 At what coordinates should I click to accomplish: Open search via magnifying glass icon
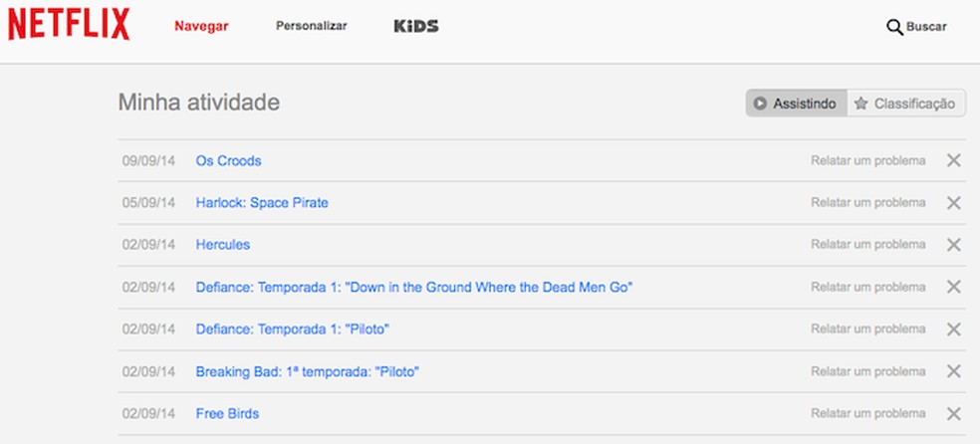pyautogui.click(x=893, y=27)
